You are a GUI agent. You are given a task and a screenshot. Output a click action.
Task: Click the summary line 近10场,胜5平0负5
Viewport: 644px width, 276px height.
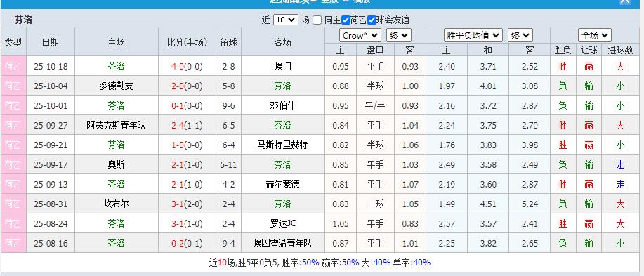[x=244, y=263]
